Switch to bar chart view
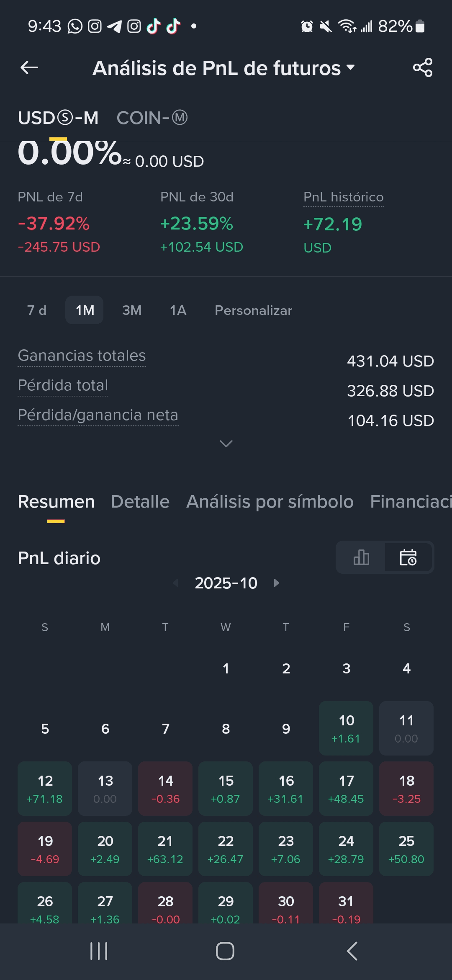 click(x=361, y=557)
